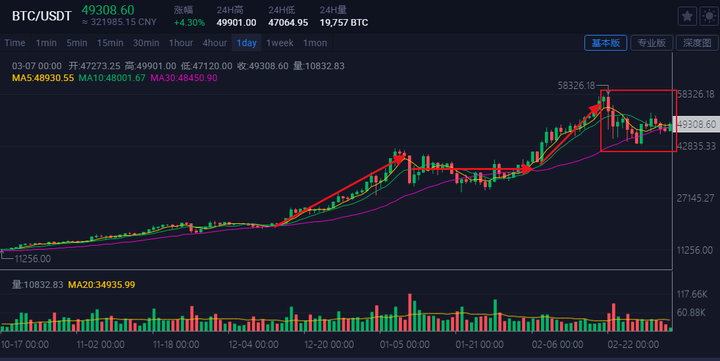Star BTC/USDT as a favorite

point(687,17)
